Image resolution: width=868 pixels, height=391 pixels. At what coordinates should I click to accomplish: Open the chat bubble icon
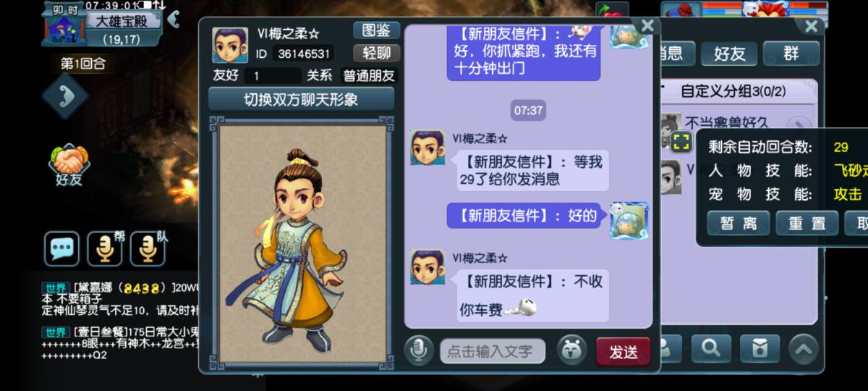point(61,248)
